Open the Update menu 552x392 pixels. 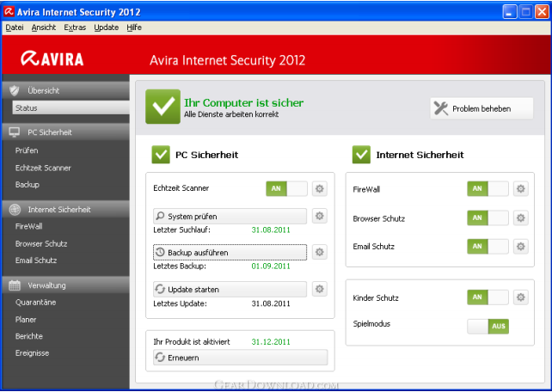coord(107,28)
